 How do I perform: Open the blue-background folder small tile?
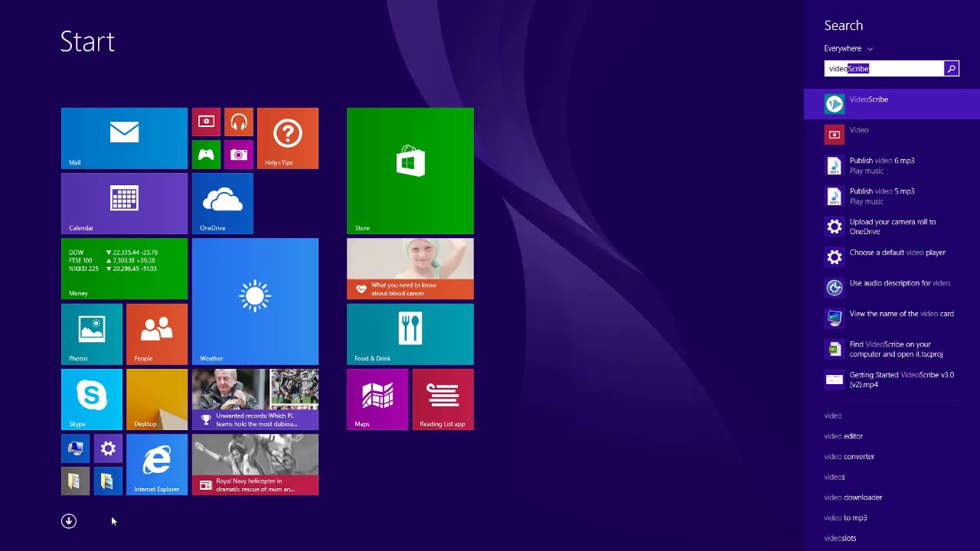click(x=108, y=481)
